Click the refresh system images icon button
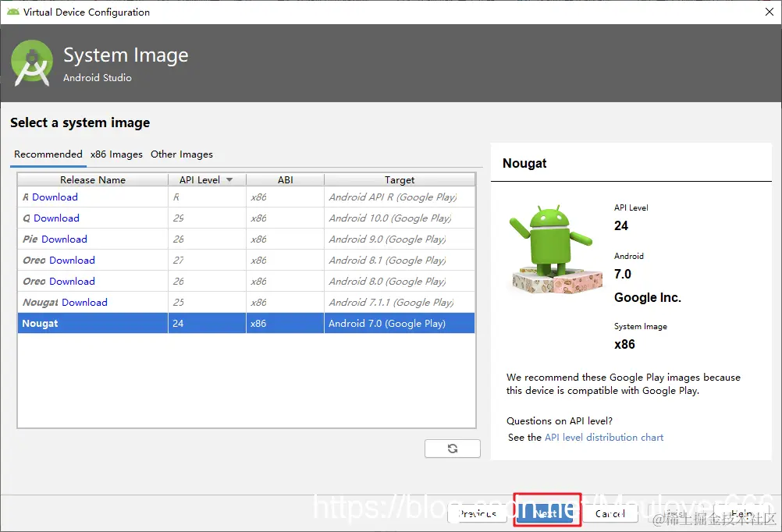Viewport: 782px width, 532px height. point(453,449)
